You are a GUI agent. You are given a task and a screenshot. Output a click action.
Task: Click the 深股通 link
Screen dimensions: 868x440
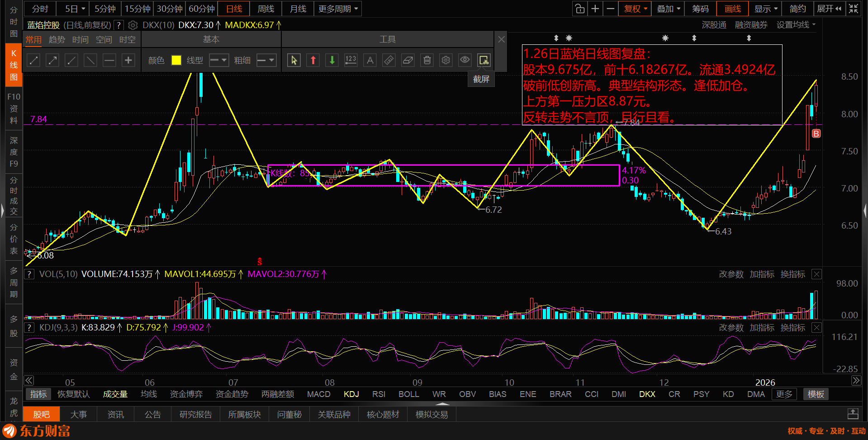point(714,25)
